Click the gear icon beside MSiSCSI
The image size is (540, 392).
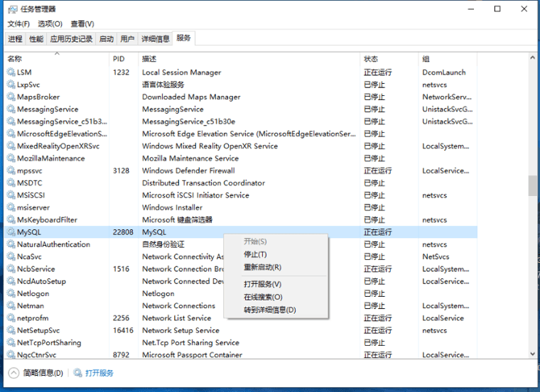tap(11, 195)
